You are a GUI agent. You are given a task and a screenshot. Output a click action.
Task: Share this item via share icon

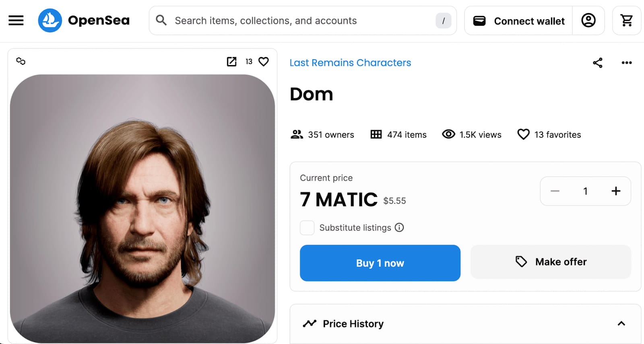(x=598, y=63)
